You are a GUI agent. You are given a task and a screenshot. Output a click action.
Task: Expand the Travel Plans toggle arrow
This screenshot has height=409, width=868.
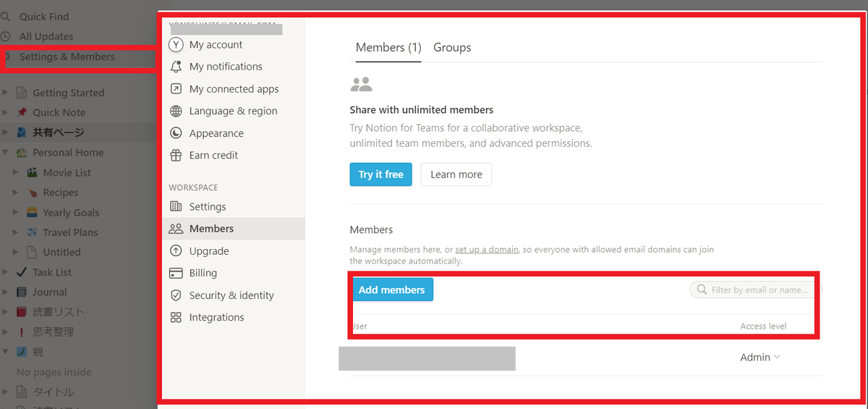click(16, 232)
